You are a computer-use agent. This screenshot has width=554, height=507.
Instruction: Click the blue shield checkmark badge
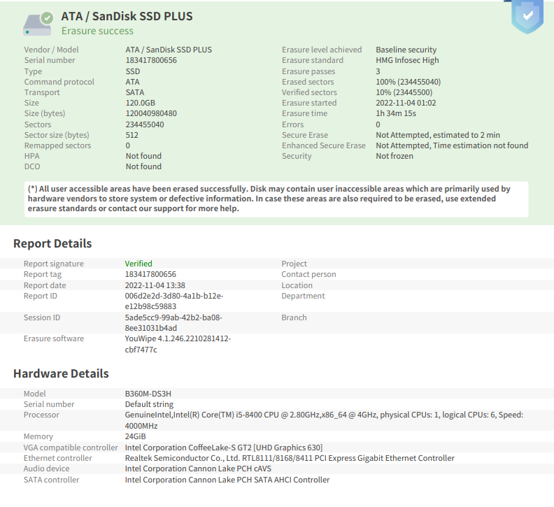527,16
